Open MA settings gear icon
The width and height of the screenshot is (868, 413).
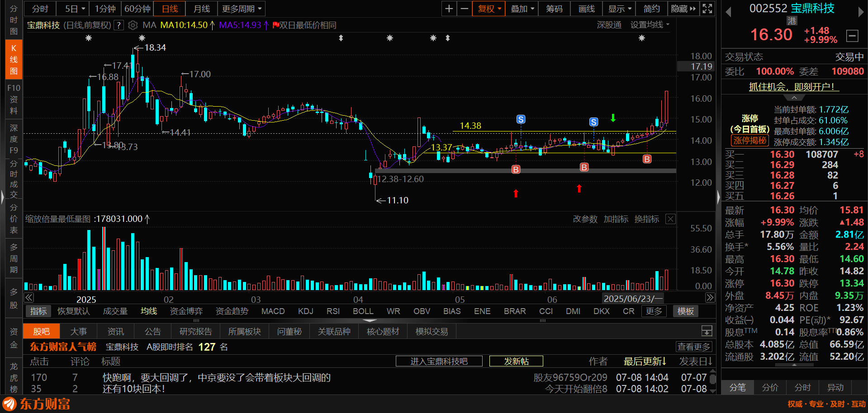point(133,25)
